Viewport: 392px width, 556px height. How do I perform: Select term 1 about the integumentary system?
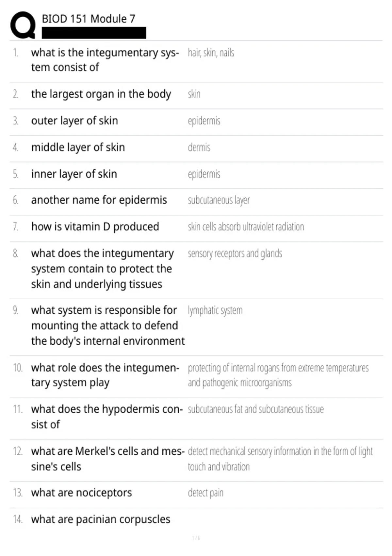click(105, 60)
